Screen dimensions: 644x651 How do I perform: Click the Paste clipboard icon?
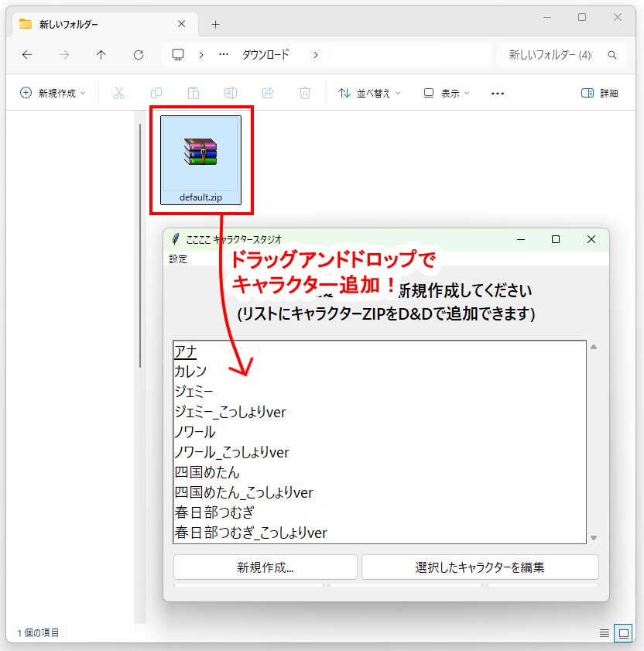point(194,93)
